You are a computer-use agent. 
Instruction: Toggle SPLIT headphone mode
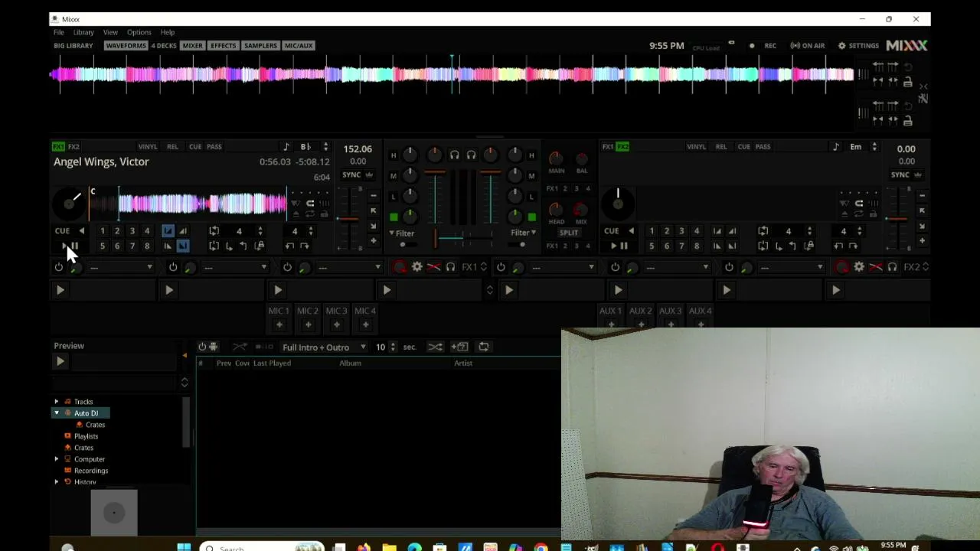(569, 233)
